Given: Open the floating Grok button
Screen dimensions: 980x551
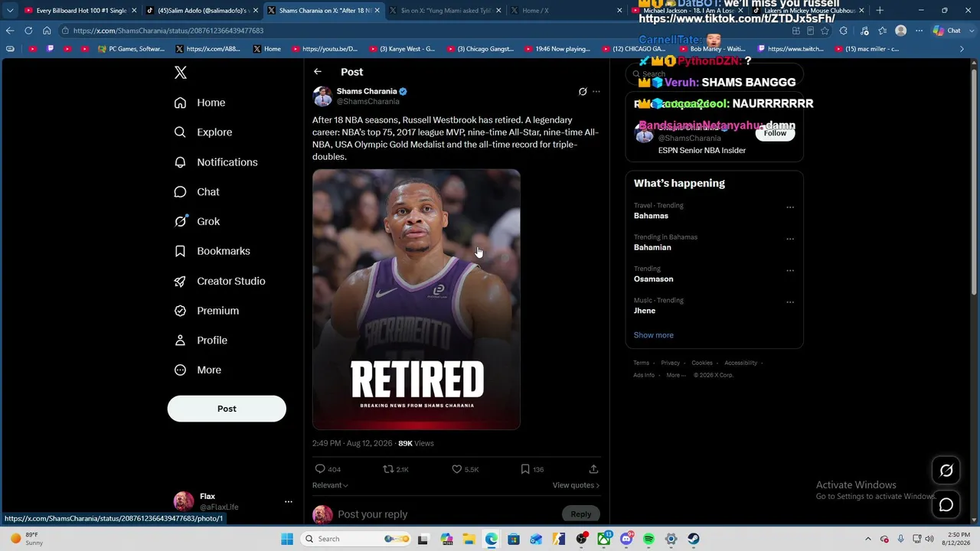Looking at the screenshot, I should [946, 471].
